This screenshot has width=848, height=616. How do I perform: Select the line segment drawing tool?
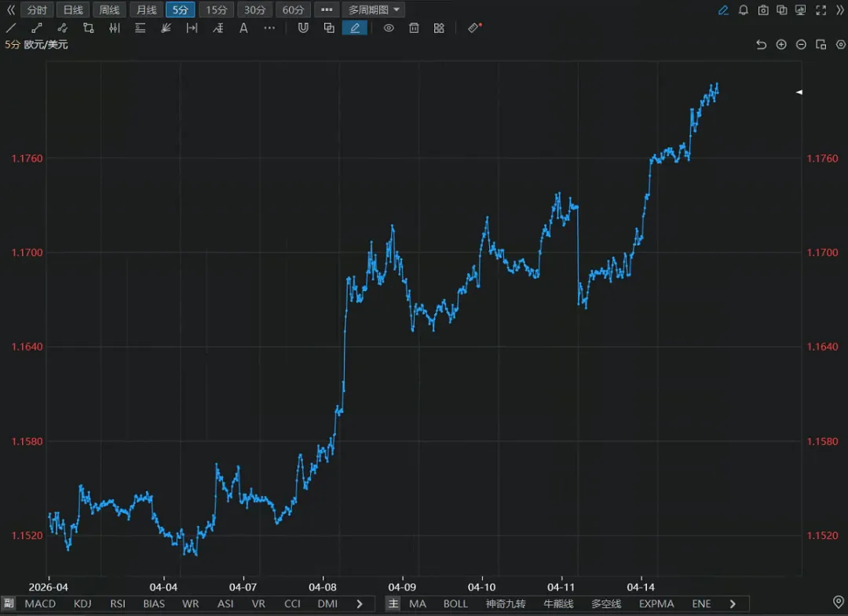tap(37, 28)
